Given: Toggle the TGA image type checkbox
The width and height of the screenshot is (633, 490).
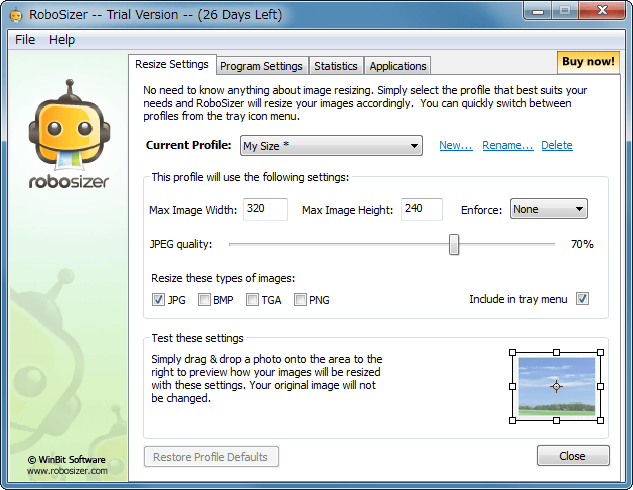Looking at the screenshot, I should click(252, 299).
